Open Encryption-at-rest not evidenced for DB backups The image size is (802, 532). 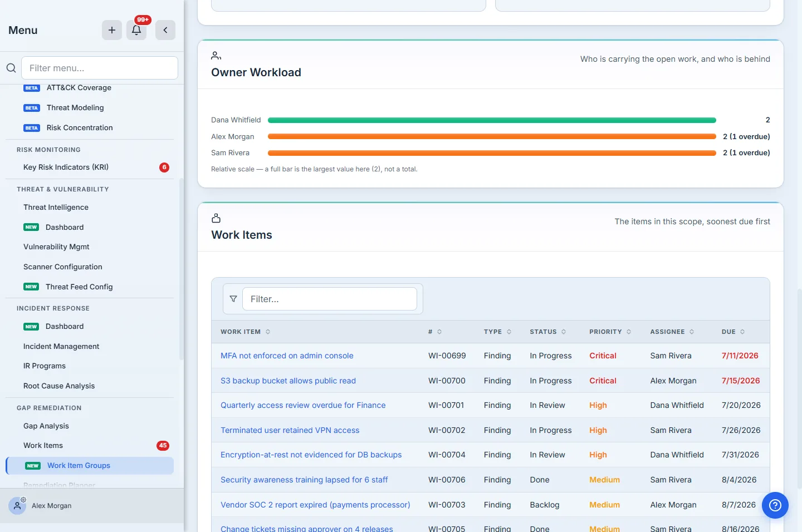(311, 455)
